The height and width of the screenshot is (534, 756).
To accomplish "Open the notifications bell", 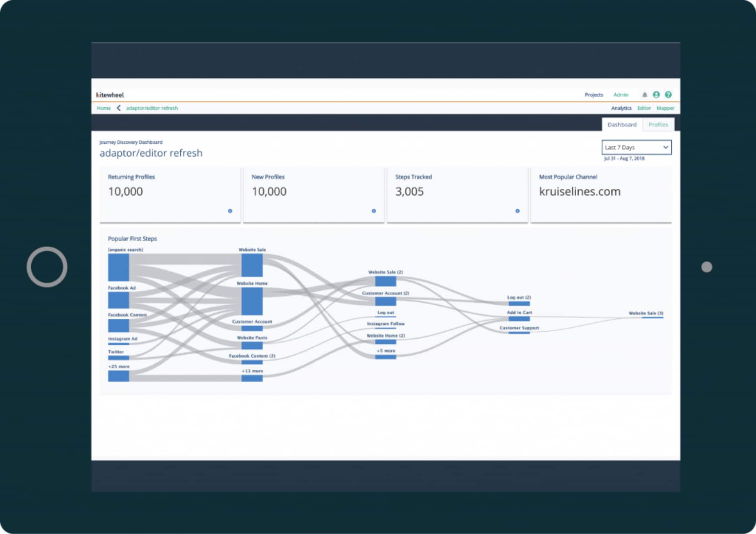I will click(x=645, y=95).
